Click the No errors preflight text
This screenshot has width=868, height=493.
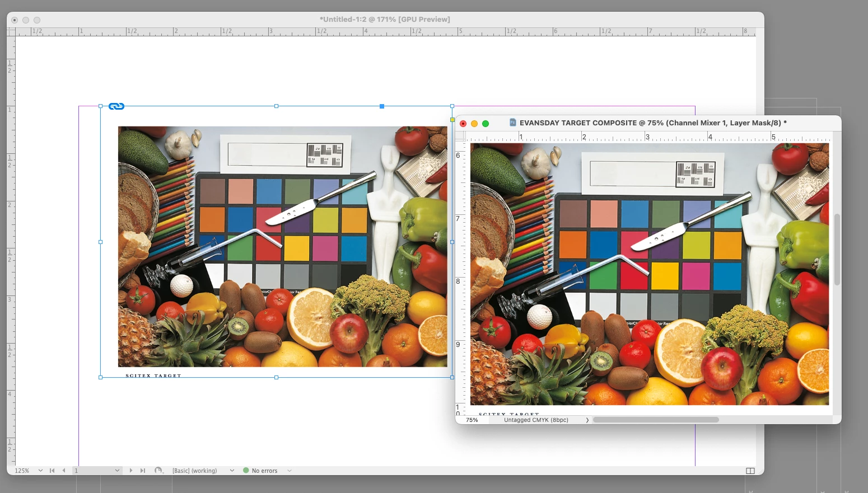click(264, 471)
